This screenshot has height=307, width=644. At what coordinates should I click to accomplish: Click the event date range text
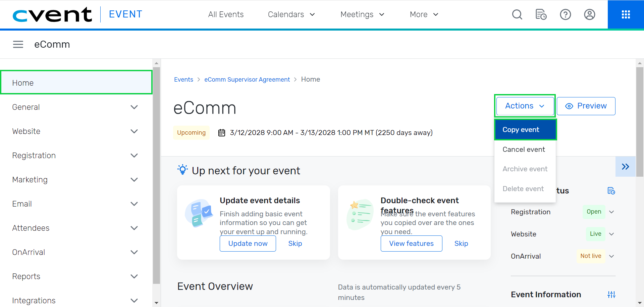click(331, 133)
